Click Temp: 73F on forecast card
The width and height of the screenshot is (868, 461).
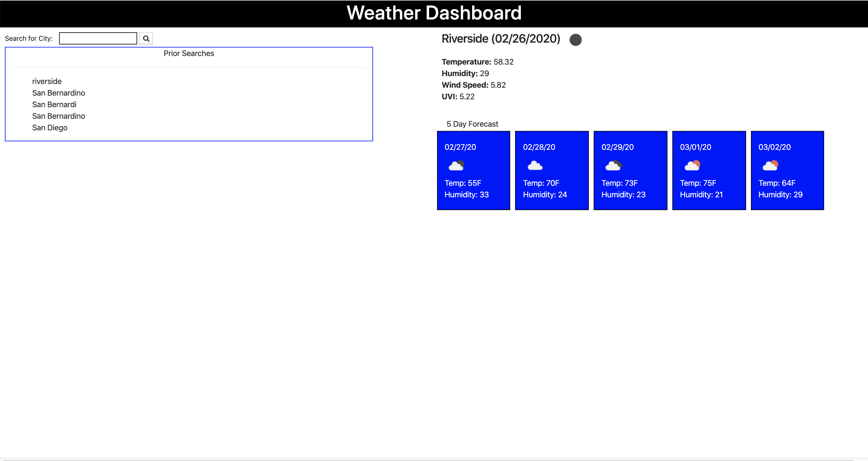coord(620,183)
